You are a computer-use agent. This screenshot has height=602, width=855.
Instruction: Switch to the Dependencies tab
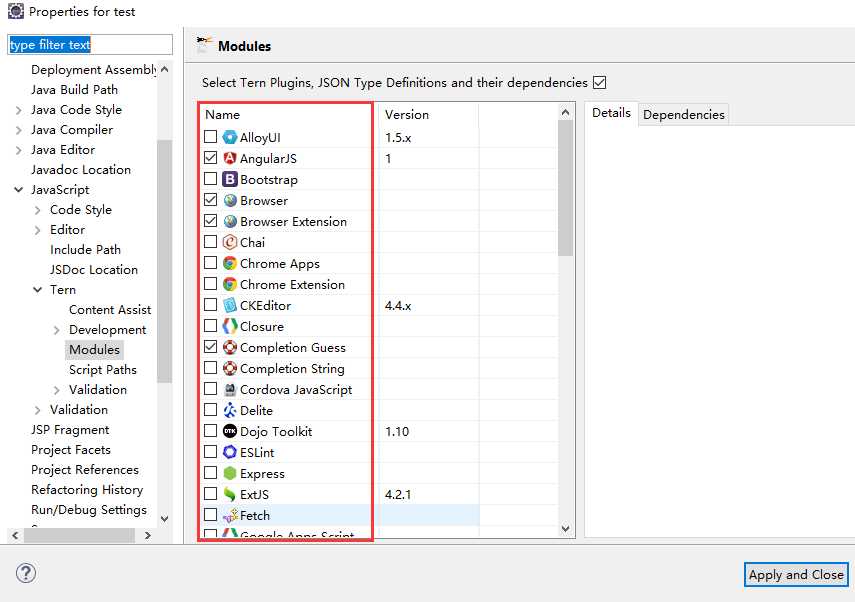[x=683, y=115]
